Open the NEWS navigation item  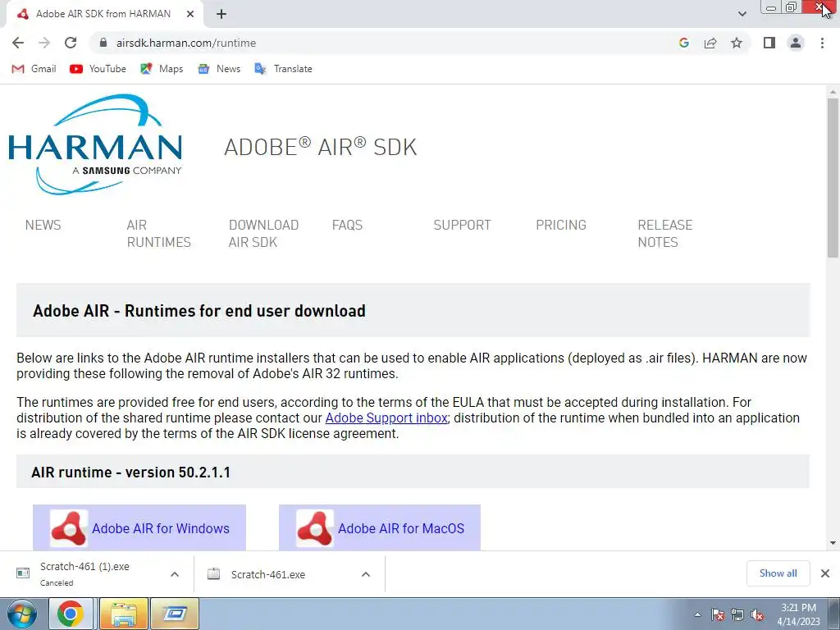[43, 225]
